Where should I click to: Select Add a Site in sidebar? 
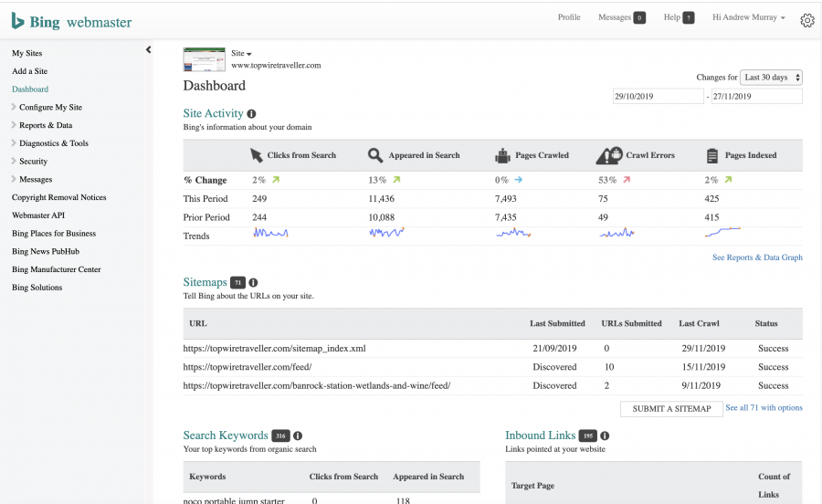tap(29, 71)
